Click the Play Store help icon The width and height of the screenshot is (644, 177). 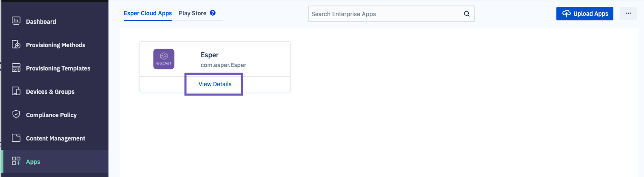pos(213,13)
